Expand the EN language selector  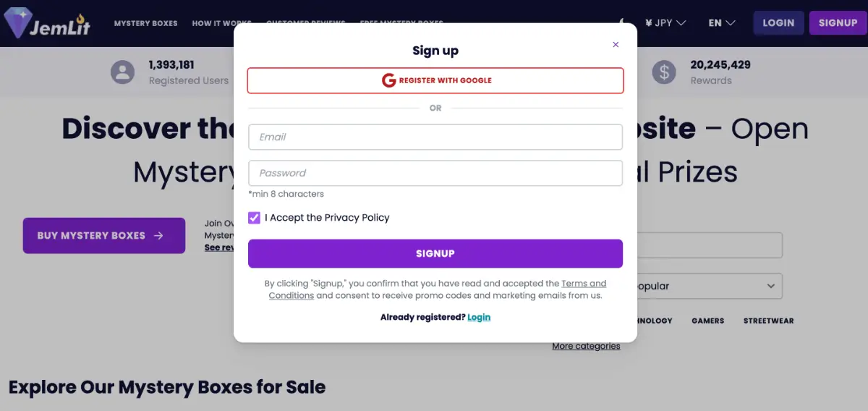point(722,22)
